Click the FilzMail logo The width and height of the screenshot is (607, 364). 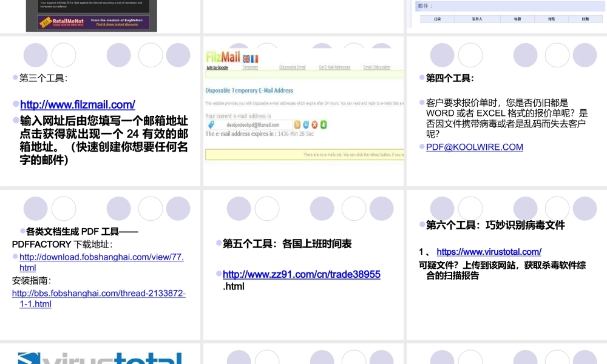point(223,57)
